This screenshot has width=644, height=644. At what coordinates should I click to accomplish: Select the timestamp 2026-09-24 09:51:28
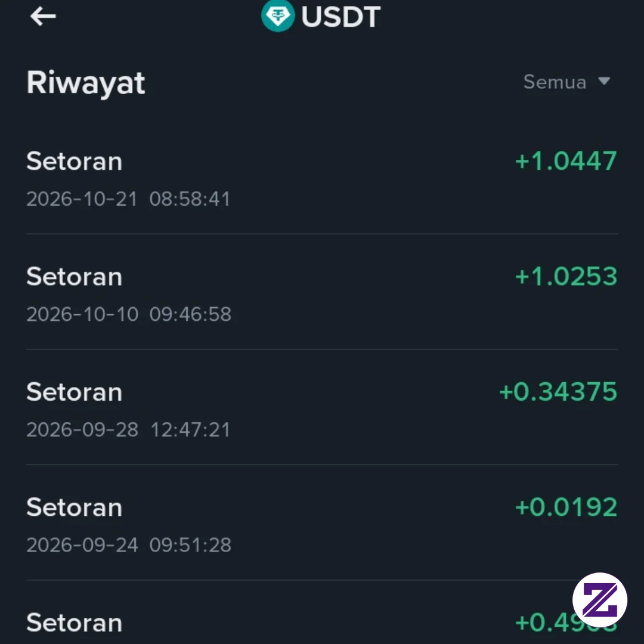[x=129, y=545]
